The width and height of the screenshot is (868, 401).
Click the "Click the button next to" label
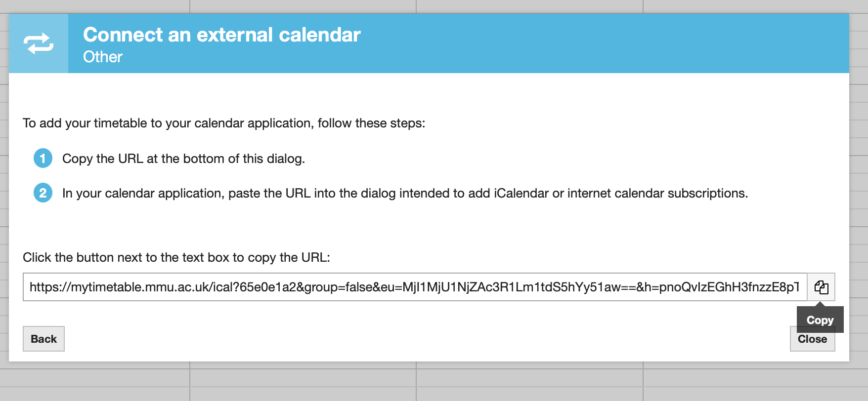(x=176, y=257)
